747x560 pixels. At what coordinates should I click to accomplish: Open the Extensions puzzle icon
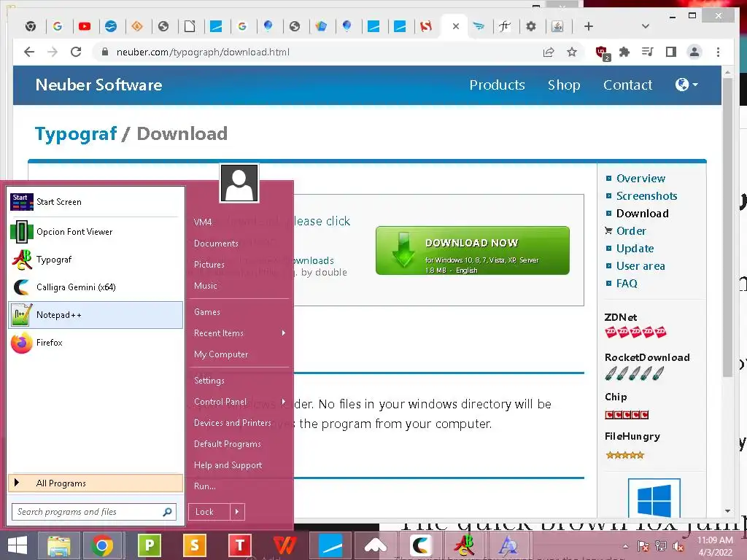tap(624, 52)
